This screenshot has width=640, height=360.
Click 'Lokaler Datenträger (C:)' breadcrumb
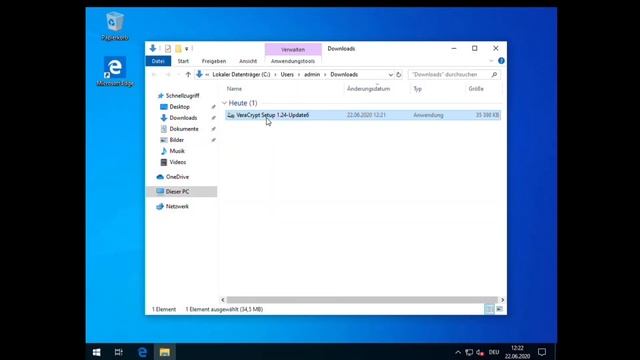coord(241,75)
